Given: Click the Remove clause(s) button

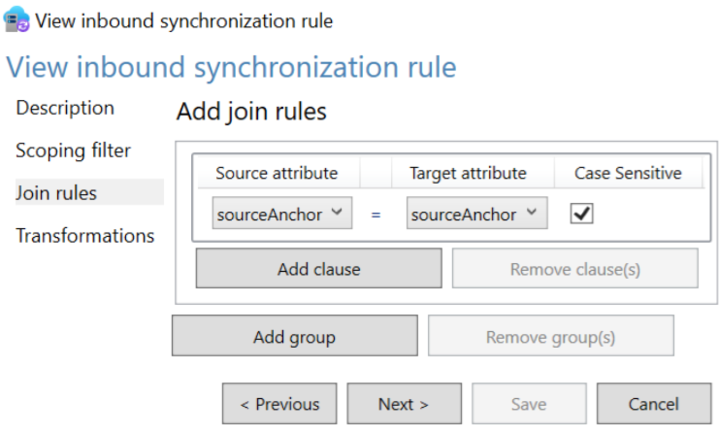Looking at the screenshot, I should 575,269.
